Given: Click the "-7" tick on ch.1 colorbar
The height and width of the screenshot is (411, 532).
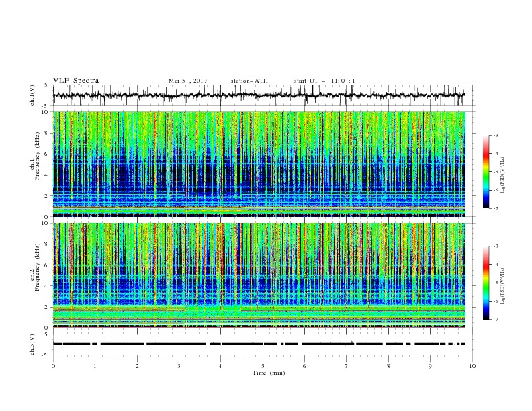Looking at the screenshot, I should click(x=495, y=208).
